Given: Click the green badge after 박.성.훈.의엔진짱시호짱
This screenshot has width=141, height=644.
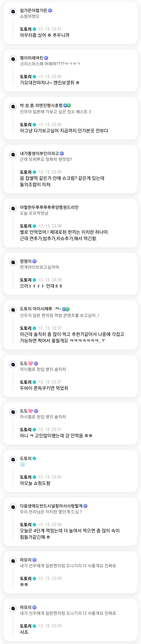Looking at the screenshot, I should tap(69, 105).
